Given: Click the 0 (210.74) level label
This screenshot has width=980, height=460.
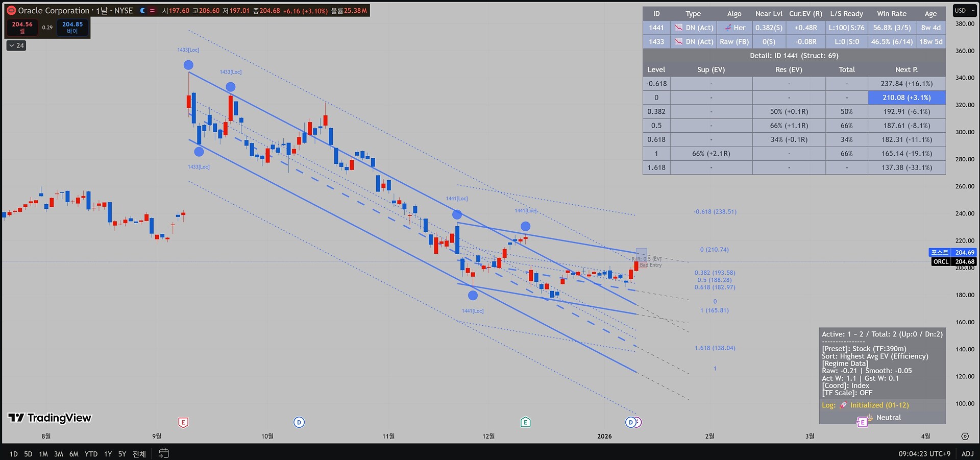Looking at the screenshot, I should point(715,250).
